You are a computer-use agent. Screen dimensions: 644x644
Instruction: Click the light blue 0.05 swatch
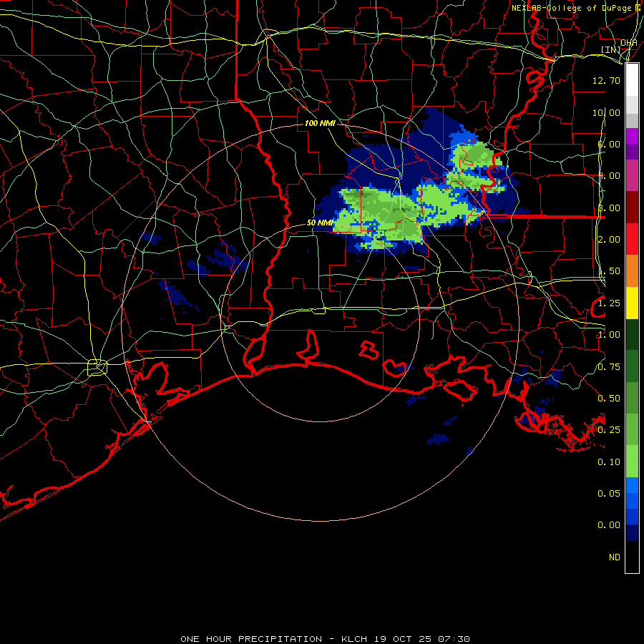632,485
